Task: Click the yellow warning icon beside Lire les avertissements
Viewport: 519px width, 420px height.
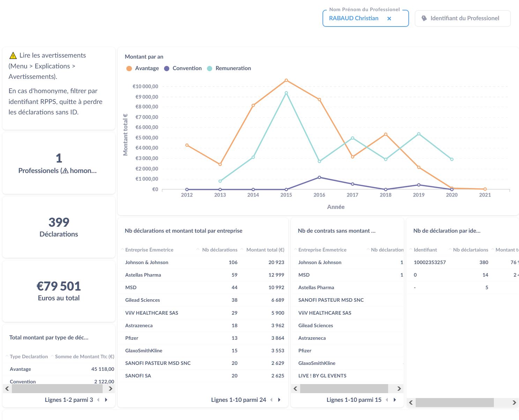Action: click(13, 55)
